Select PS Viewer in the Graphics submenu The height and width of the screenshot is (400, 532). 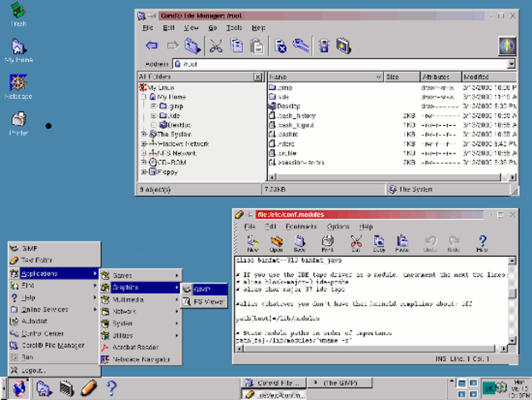point(204,302)
